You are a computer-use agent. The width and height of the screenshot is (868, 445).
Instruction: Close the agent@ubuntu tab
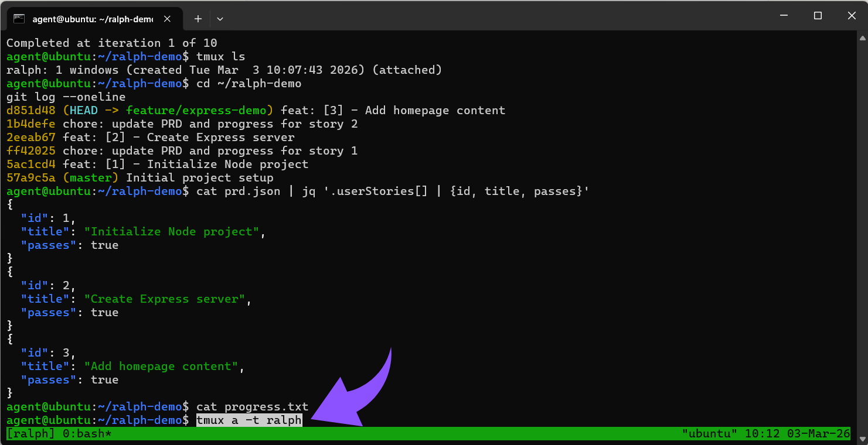pos(167,18)
